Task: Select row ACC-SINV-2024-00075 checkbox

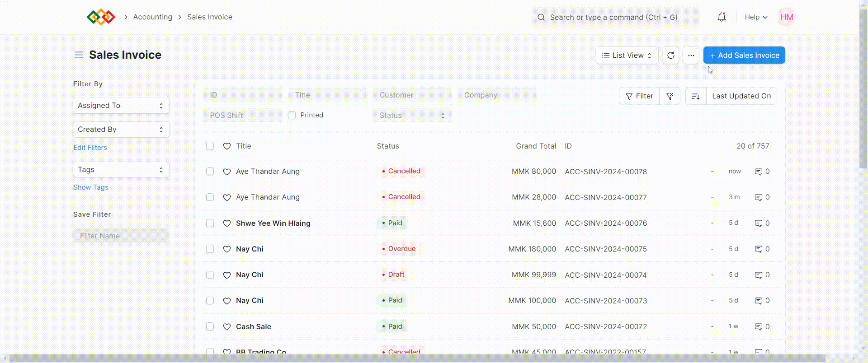Action: (210, 249)
